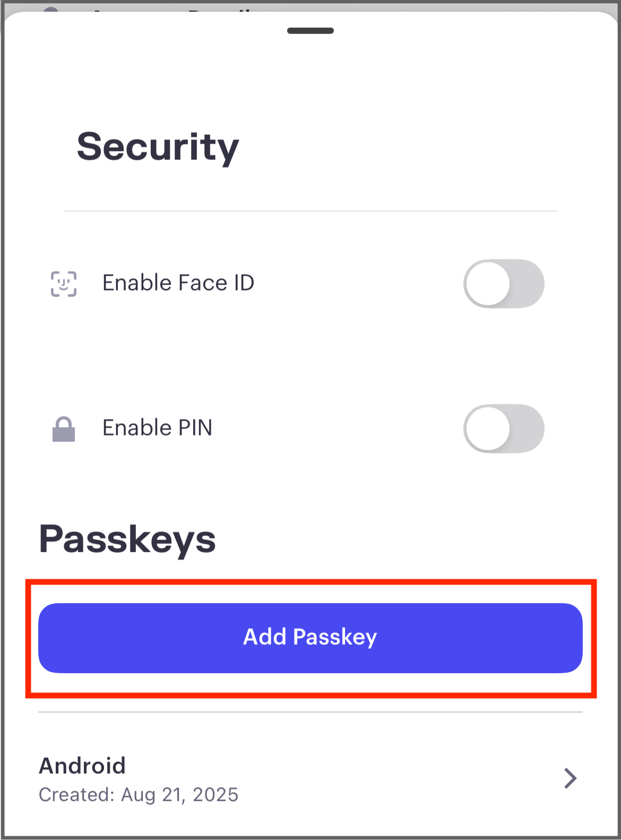Click the padlock icon next to Enable PIN

click(65, 428)
